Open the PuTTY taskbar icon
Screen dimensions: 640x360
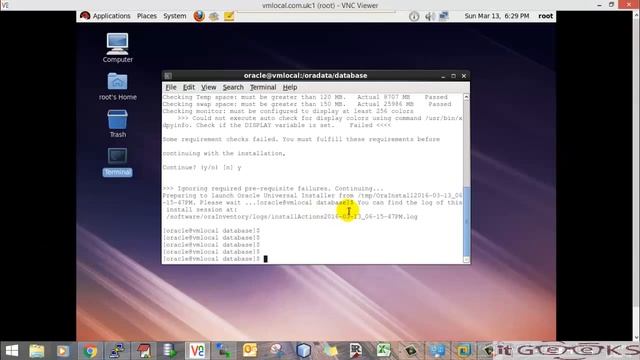tap(117, 351)
